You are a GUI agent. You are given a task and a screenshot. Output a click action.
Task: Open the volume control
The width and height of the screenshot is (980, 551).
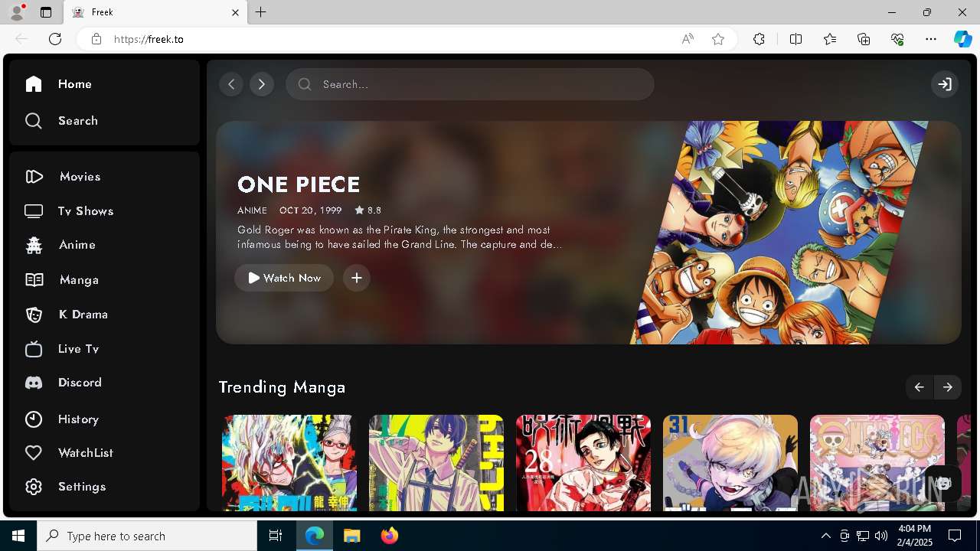pos(881,536)
